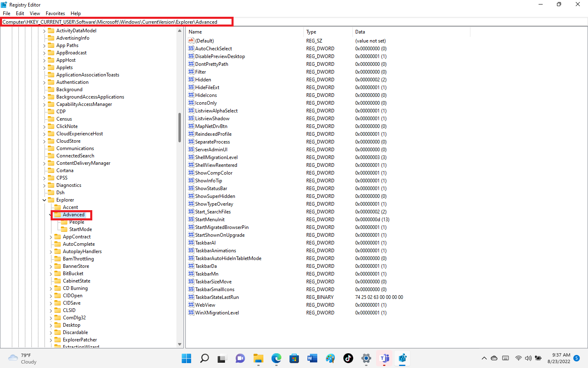Open Chat from the taskbar
Image resolution: width=588 pixels, height=368 pixels.
[x=241, y=359]
